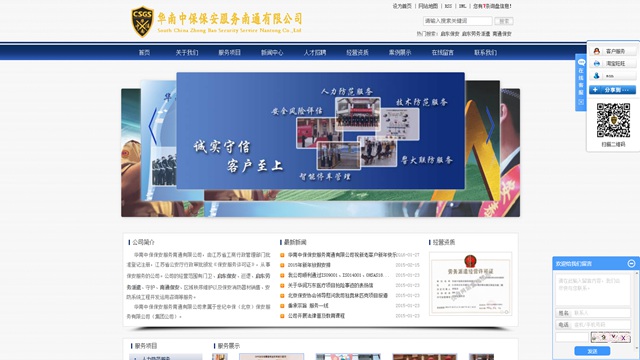This screenshot has height=360, width=640.
Task: Expand the 分享到 share menu
Action: pos(612,90)
